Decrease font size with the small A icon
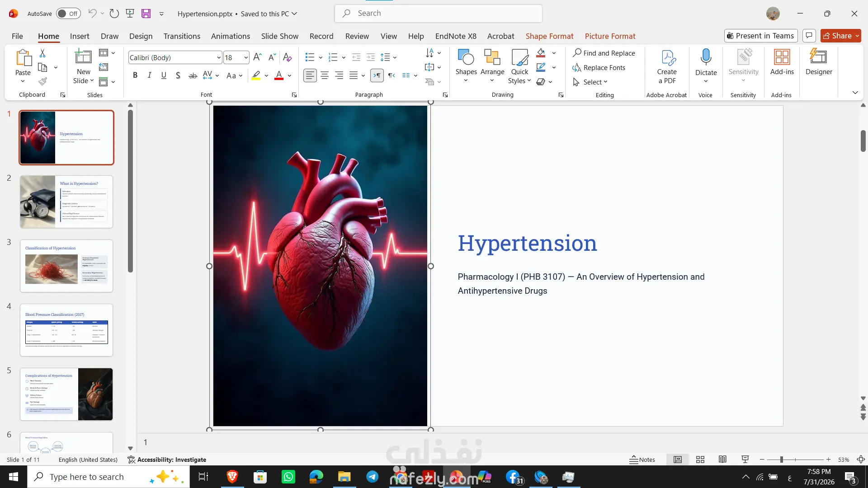868x488 pixels. point(272,57)
